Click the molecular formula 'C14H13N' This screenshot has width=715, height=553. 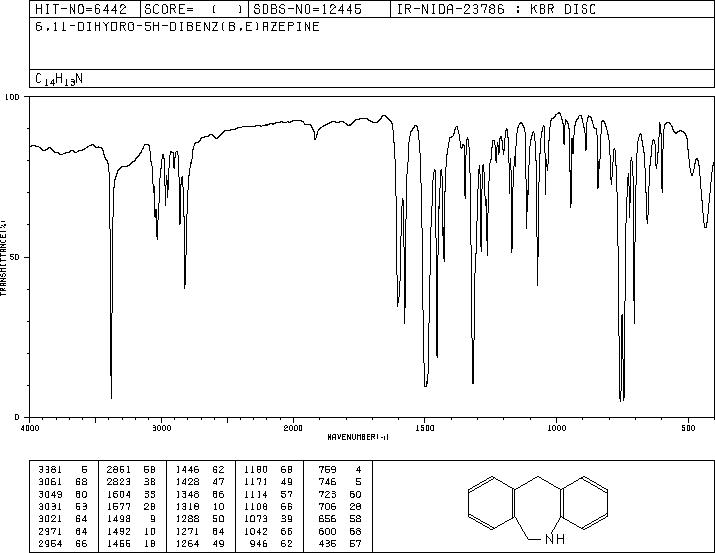(59, 79)
